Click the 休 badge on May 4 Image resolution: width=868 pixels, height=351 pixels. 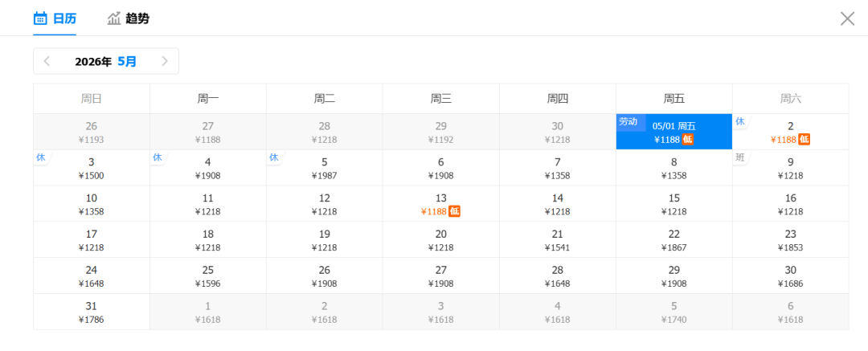(x=158, y=157)
